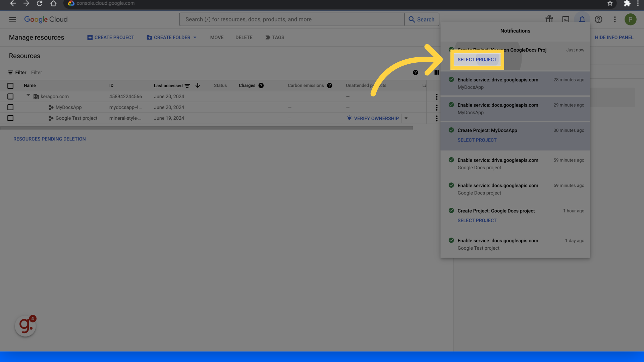Click the Filter list icon
This screenshot has width=644, height=362.
pos(10,72)
